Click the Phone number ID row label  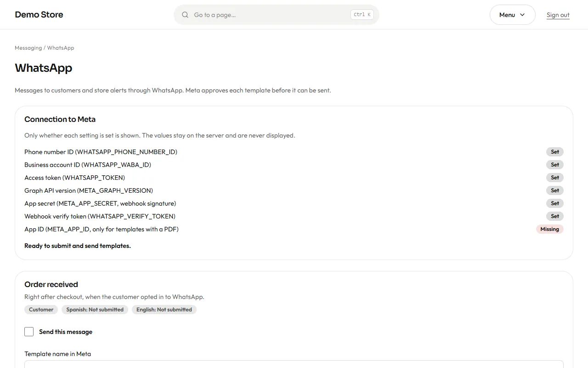coord(101,152)
